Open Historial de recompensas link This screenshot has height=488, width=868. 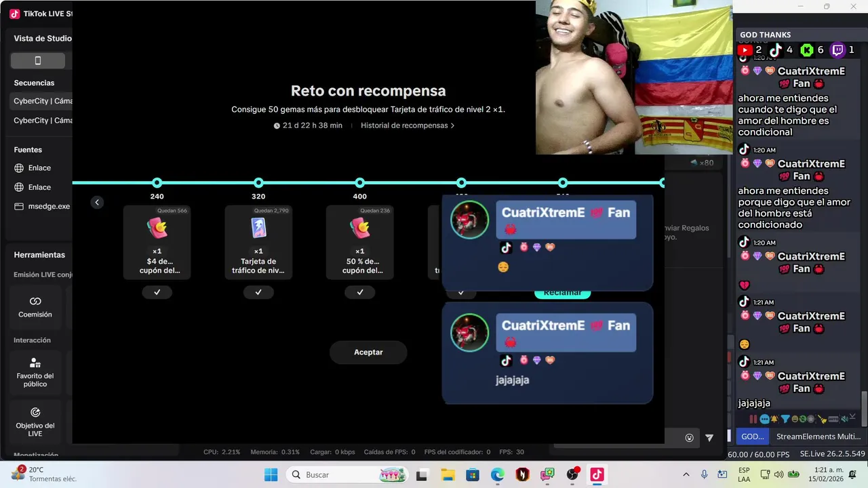click(408, 125)
